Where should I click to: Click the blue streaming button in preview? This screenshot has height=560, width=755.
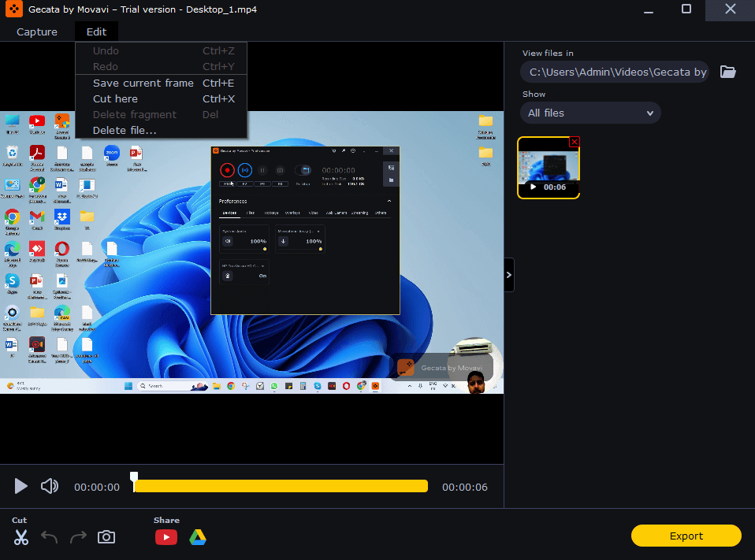click(x=245, y=170)
